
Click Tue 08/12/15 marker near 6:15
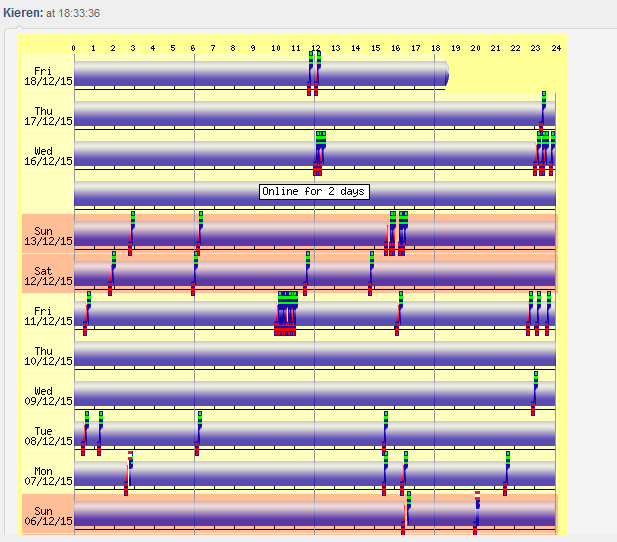point(198,433)
